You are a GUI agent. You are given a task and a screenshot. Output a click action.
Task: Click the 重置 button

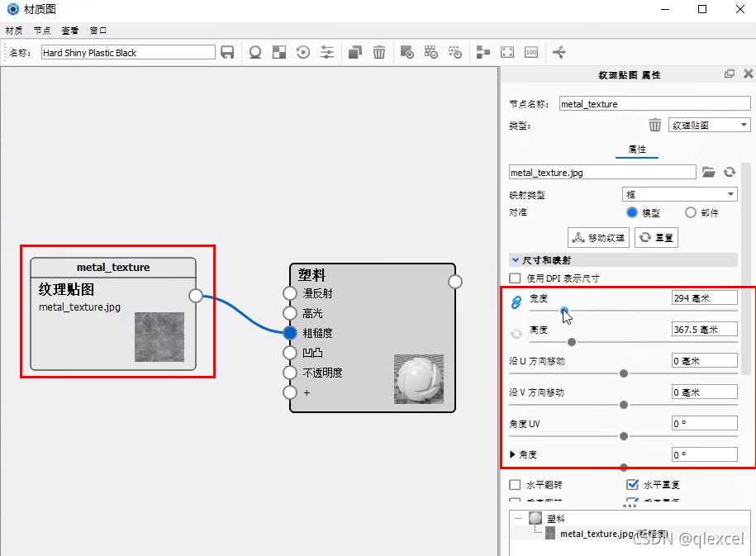pyautogui.click(x=656, y=238)
